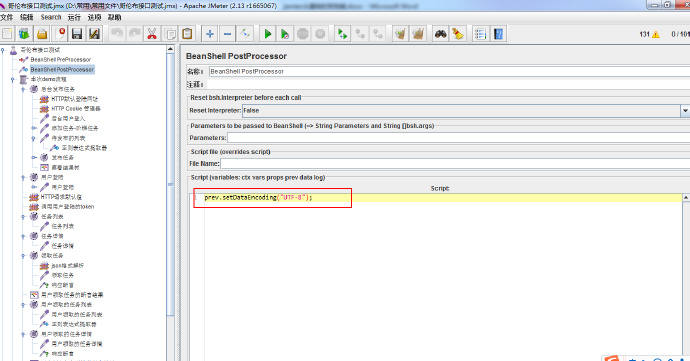Select the HTTP请求默认值 config node
The image size is (690, 361).
pyautogui.click(x=61, y=197)
